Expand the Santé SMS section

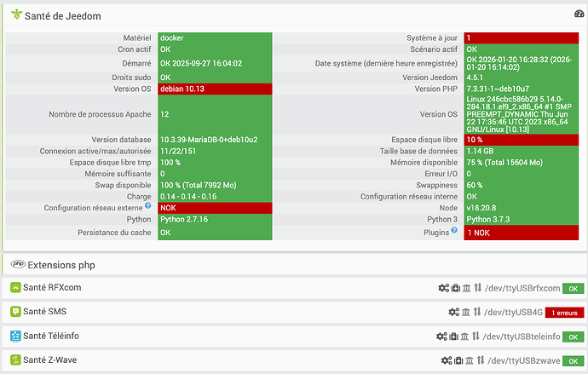tap(44, 312)
